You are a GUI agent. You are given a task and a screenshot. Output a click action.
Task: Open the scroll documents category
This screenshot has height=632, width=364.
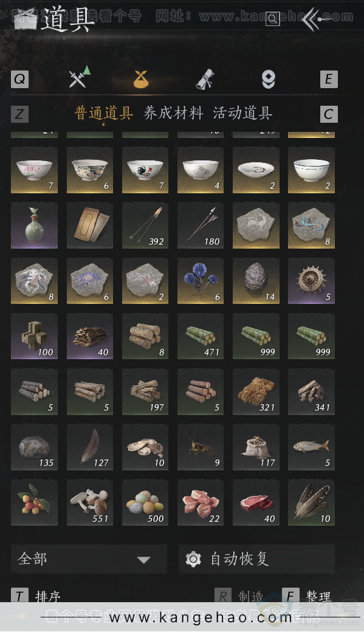(205, 78)
